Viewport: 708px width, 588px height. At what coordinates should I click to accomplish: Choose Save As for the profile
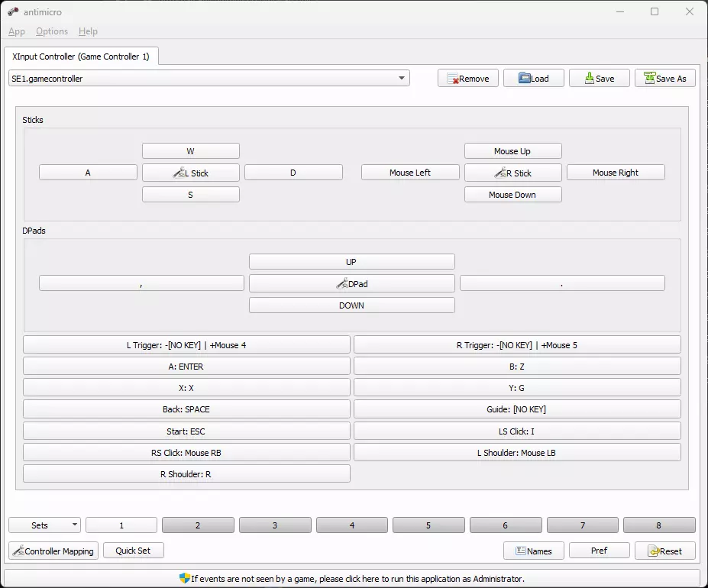point(664,79)
